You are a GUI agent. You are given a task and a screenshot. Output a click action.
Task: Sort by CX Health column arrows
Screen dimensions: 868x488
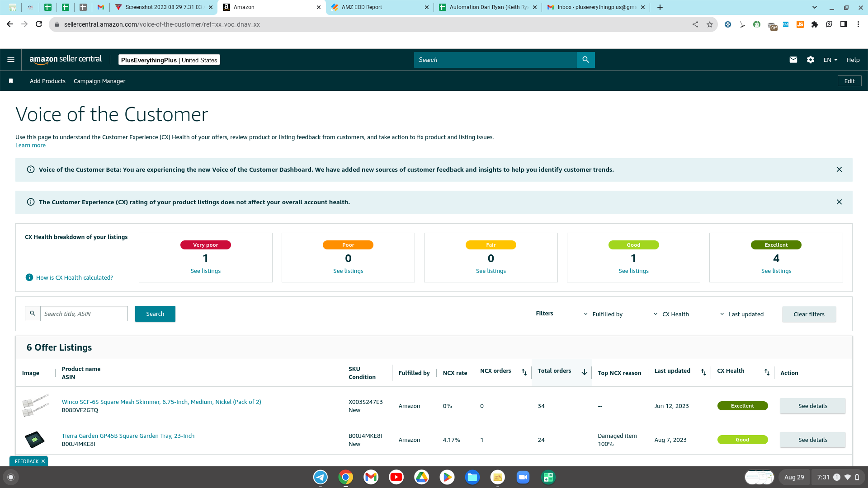[767, 372]
